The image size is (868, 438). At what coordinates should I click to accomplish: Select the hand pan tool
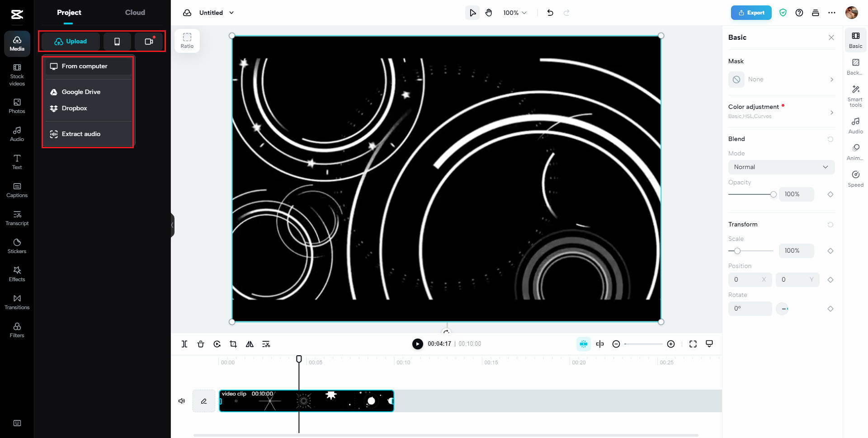[x=489, y=13]
